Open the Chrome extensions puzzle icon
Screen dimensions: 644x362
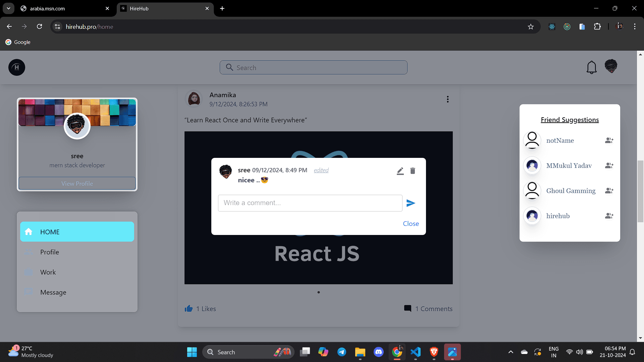coord(597,26)
